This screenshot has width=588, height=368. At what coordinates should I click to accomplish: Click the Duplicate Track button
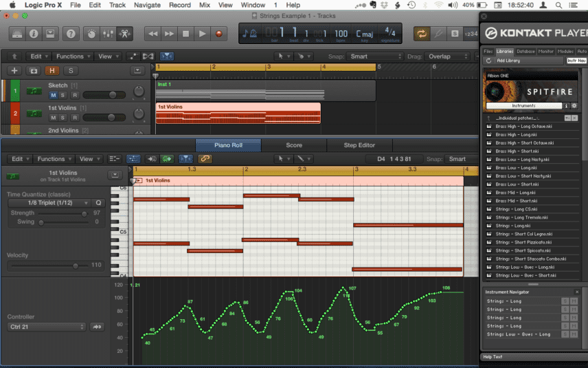click(34, 71)
